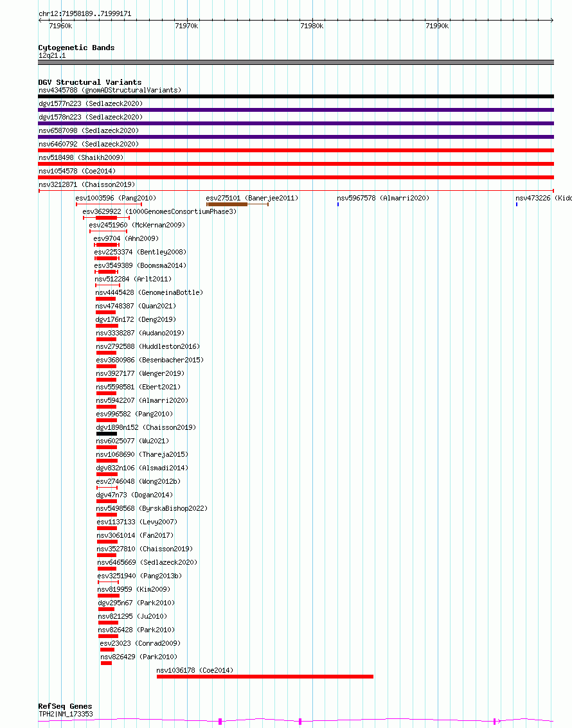
Task: Select nsv3212871 (Chaisson2019) variant label
Action: coord(87,184)
